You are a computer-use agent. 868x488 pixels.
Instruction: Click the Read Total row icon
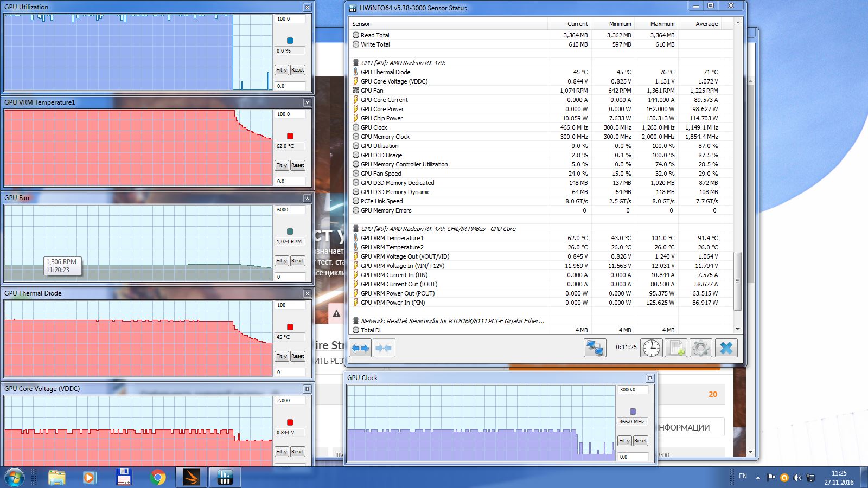pyautogui.click(x=356, y=35)
